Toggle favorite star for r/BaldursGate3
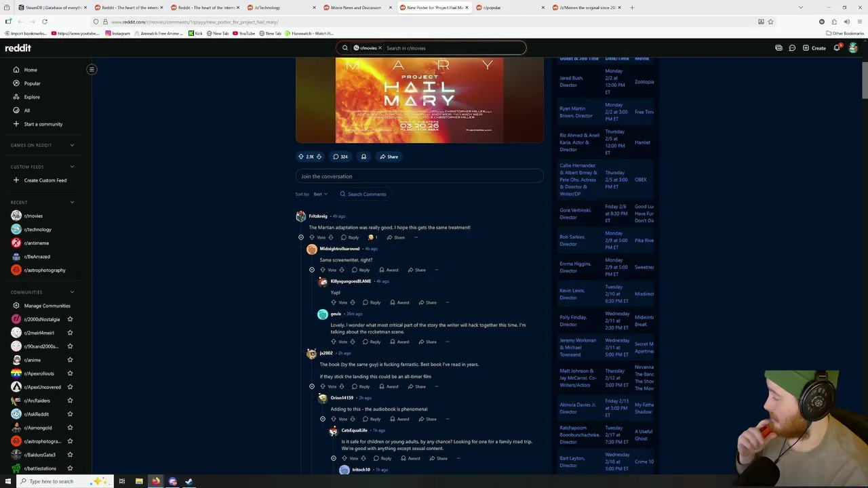 coord(70,455)
